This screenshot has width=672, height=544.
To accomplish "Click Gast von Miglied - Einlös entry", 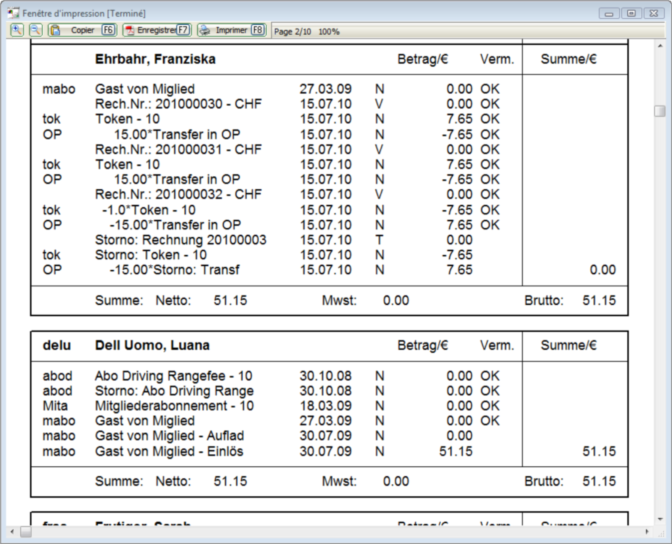I will [169, 451].
